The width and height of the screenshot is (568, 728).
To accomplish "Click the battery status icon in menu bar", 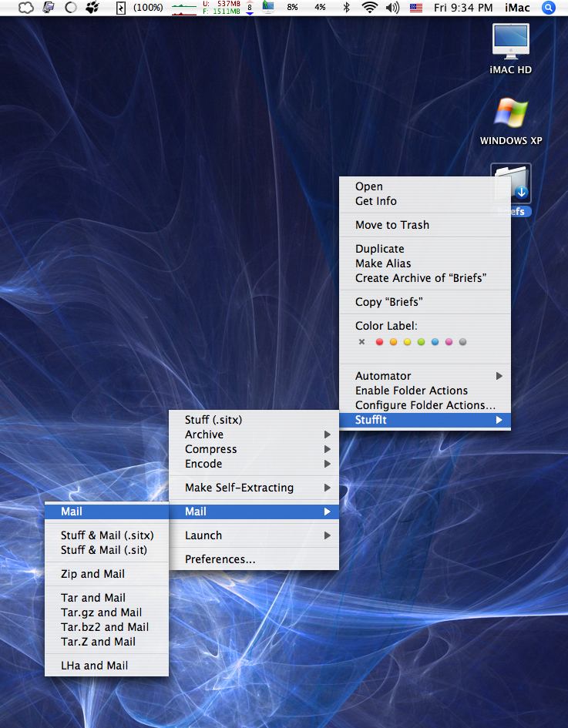I will [120, 8].
